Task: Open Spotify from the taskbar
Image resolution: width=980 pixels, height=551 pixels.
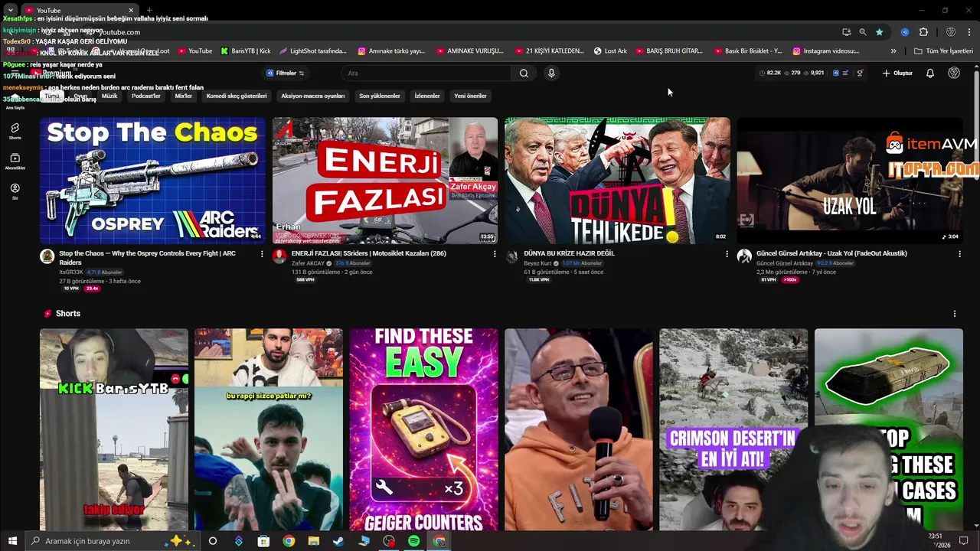Action: click(413, 541)
